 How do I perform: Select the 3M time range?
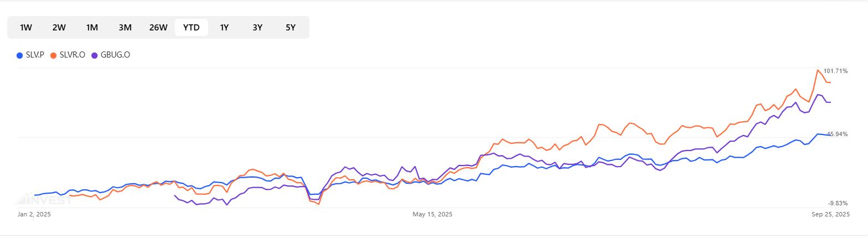pos(125,28)
